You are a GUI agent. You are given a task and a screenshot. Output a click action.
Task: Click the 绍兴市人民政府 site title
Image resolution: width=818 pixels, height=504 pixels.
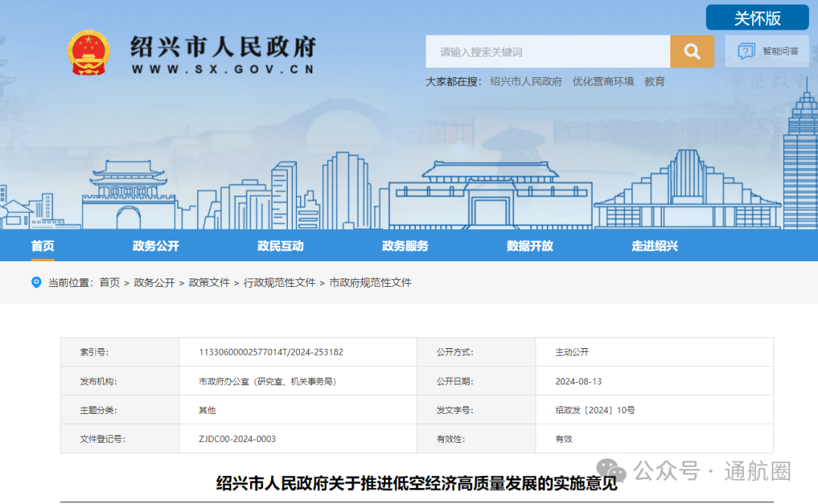click(223, 47)
